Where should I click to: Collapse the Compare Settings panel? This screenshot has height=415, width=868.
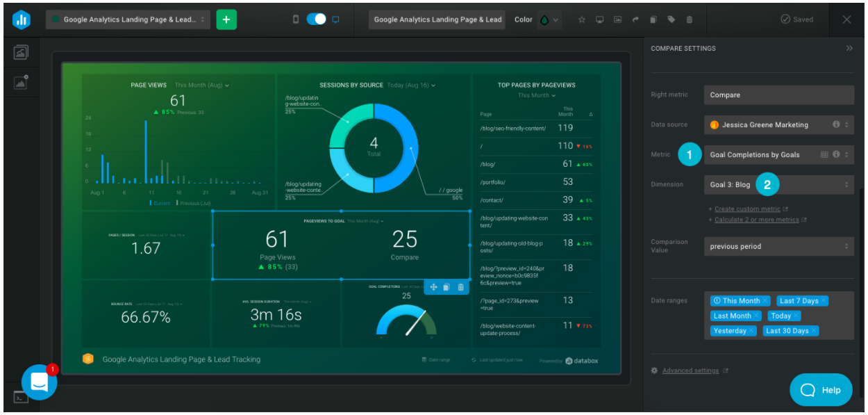(849, 49)
